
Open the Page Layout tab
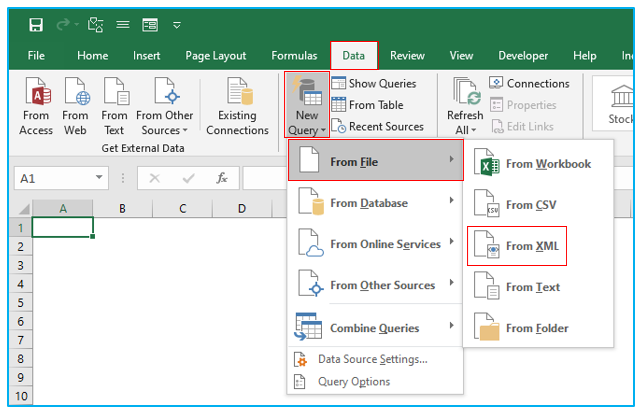215,55
